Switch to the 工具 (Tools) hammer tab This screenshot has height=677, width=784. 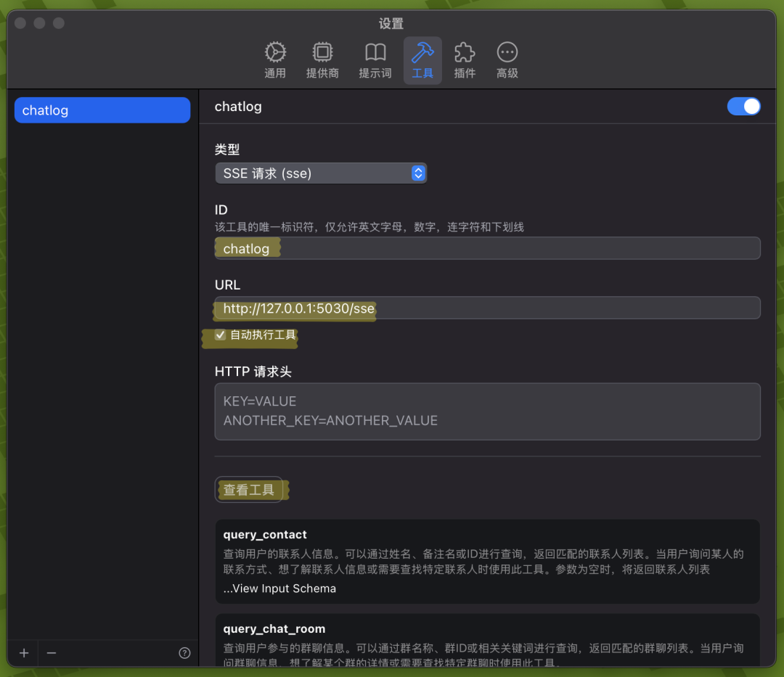pos(422,60)
